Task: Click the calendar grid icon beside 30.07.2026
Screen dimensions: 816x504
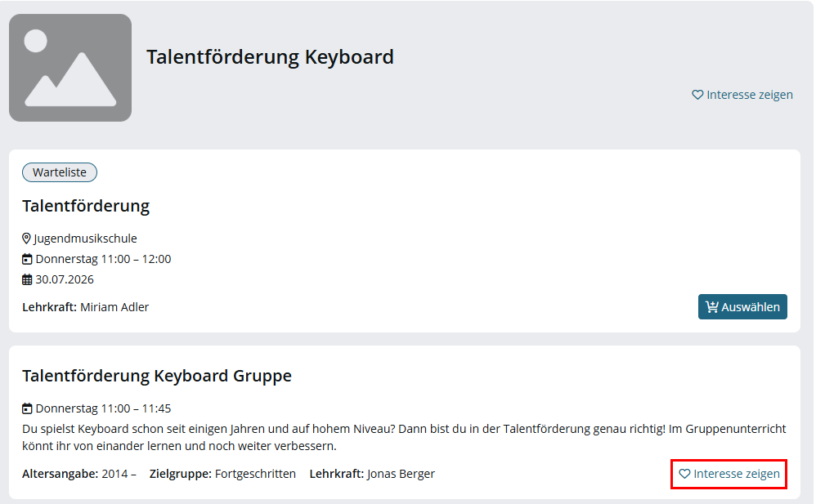Action: (x=27, y=280)
